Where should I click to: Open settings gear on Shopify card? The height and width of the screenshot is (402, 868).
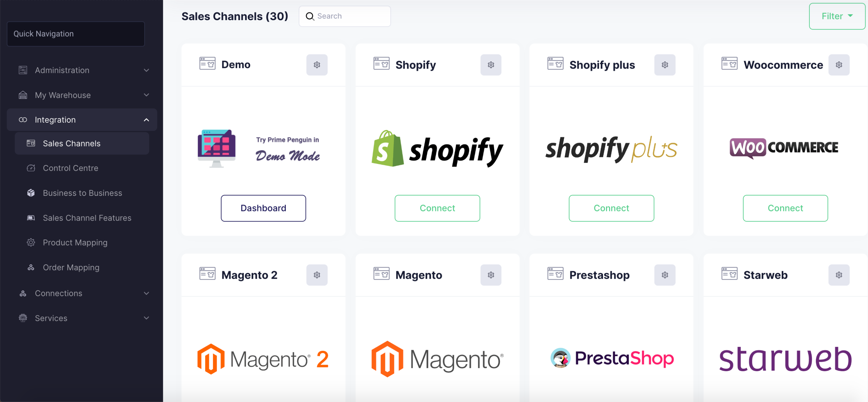(x=491, y=65)
